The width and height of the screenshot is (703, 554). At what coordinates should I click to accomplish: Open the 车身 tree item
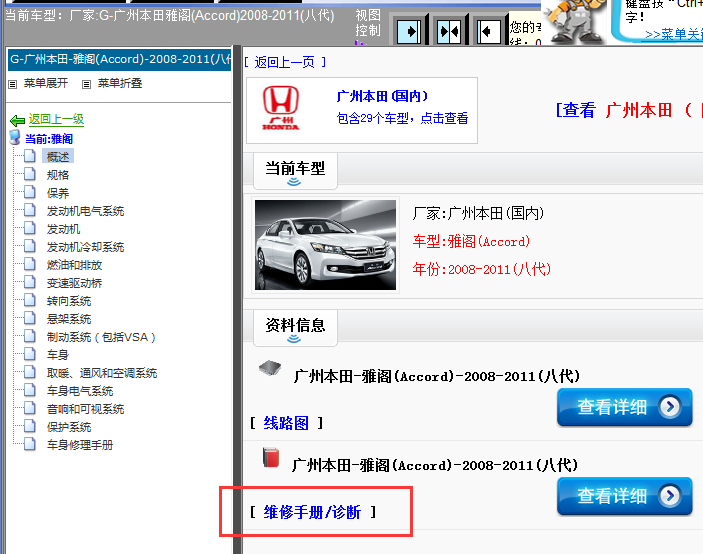(x=58, y=355)
